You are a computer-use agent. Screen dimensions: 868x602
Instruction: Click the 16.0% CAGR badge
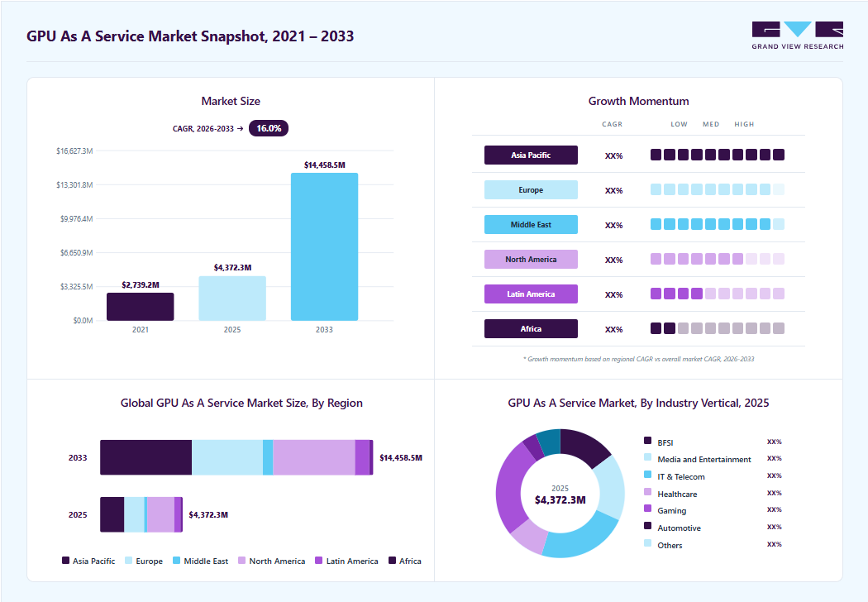[269, 128]
